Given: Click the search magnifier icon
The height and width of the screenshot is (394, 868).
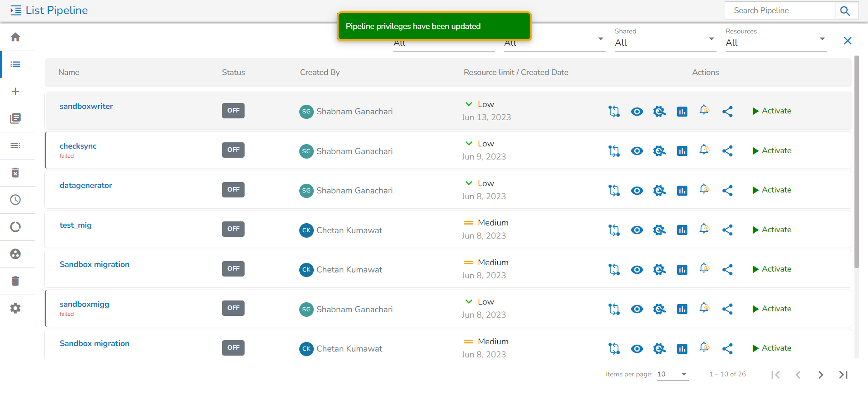Looking at the screenshot, I should 845,11.
